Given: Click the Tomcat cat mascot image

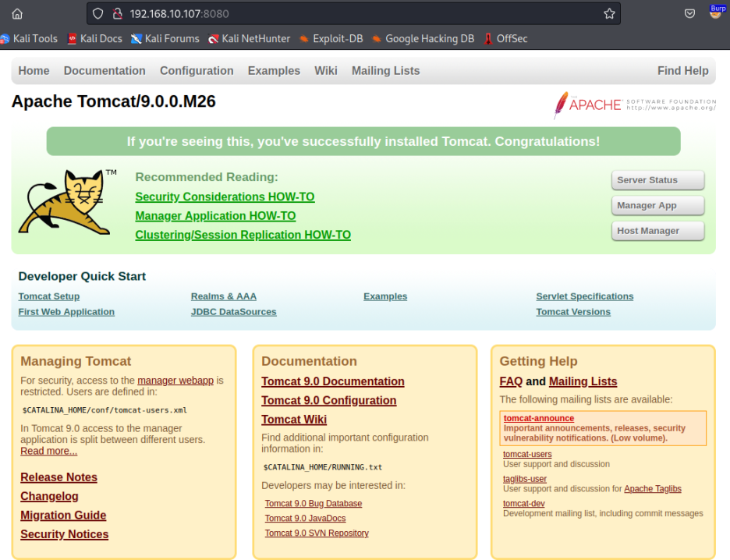Looking at the screenshot, I should pos(66,201).
